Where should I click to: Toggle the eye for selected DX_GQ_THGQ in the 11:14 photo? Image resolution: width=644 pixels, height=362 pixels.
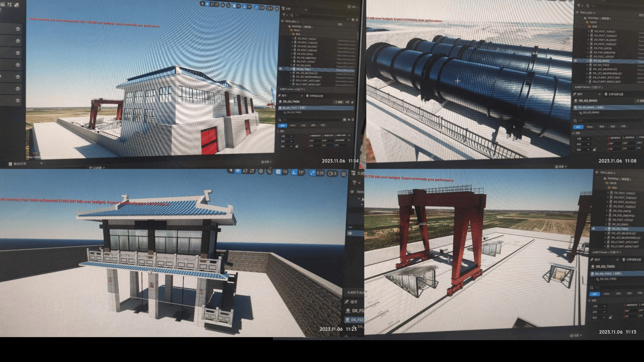click(280, 69)
